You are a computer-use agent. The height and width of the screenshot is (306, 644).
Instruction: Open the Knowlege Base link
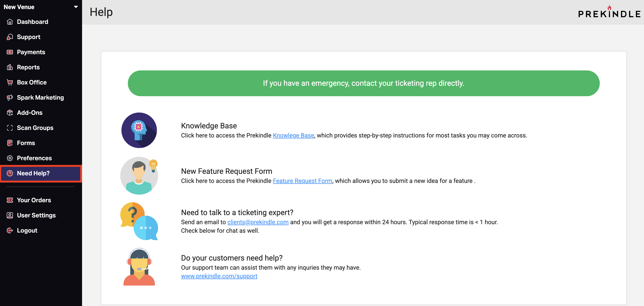[x=293, y=135]
